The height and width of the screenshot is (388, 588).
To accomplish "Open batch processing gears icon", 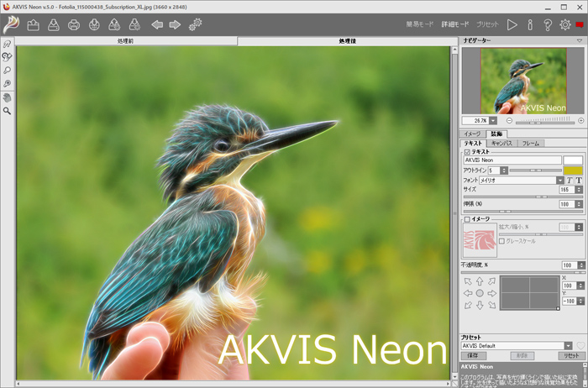I will [x=196, y=24].
